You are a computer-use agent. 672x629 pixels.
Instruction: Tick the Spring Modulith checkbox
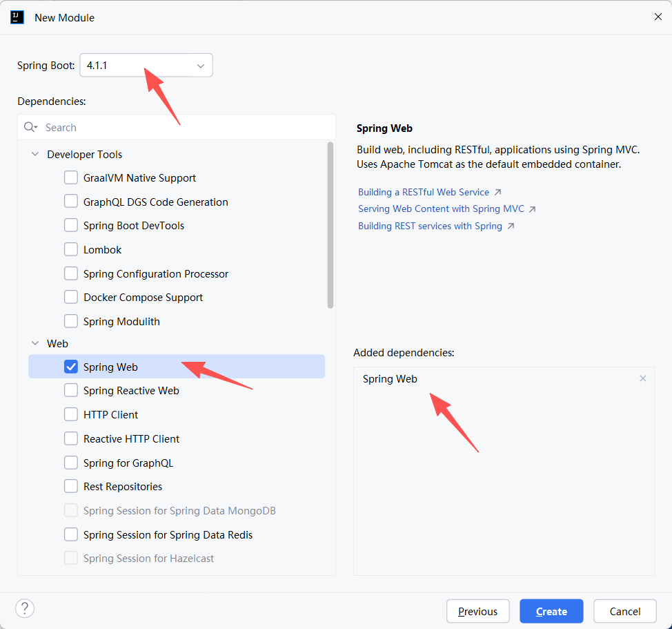pos(70,321)
